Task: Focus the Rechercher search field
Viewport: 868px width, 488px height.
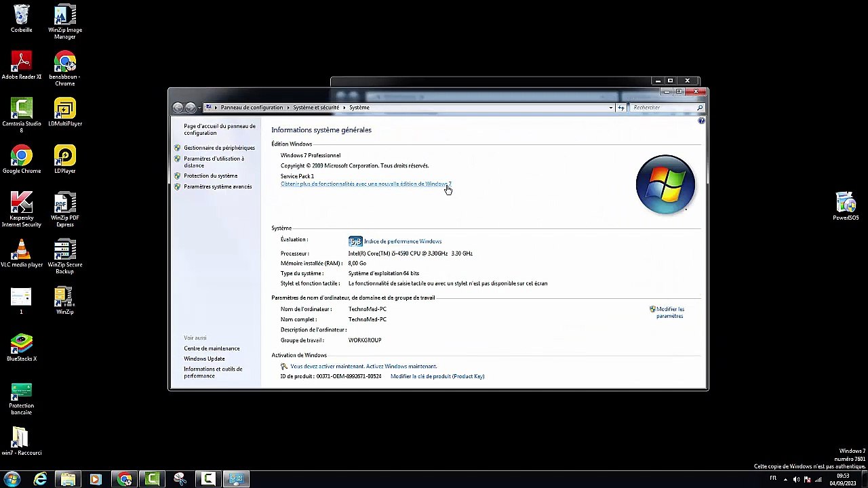Action: (x=667, y=107)
